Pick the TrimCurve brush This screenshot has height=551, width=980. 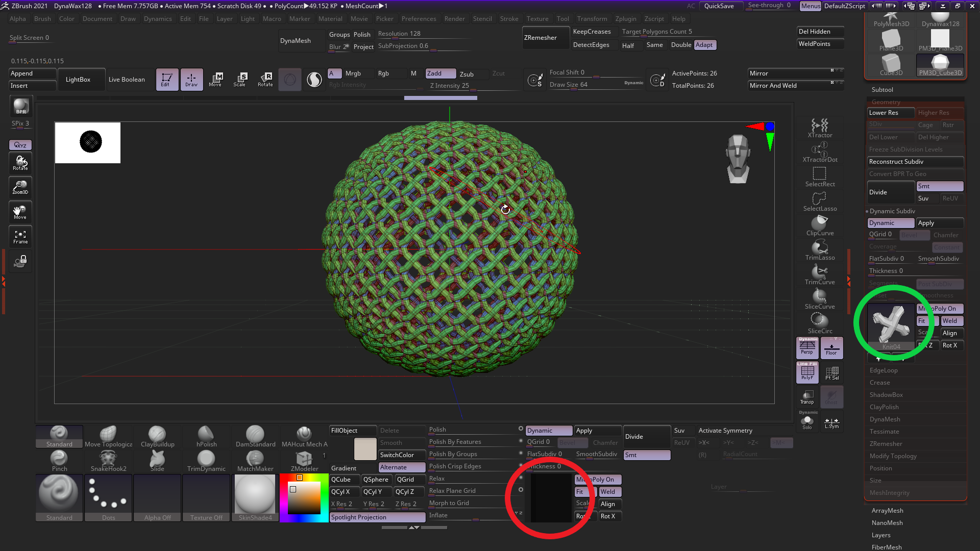[x=820, y=274]
